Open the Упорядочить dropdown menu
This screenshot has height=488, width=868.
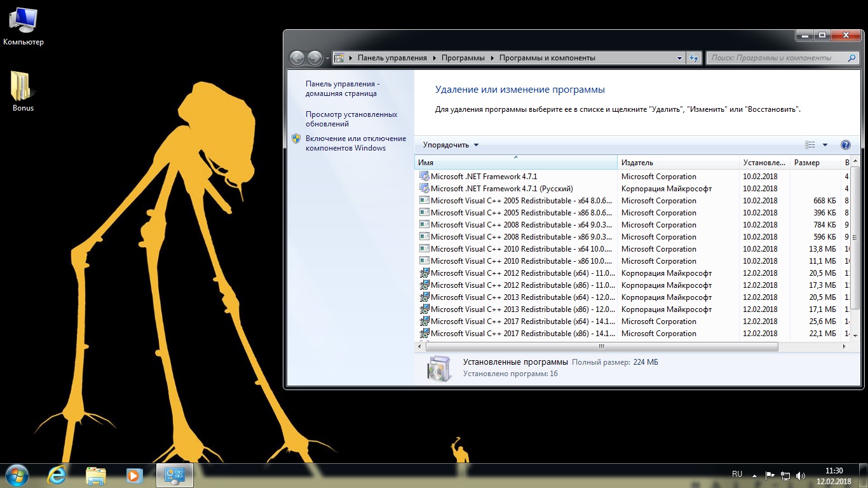tap(451, 145)
